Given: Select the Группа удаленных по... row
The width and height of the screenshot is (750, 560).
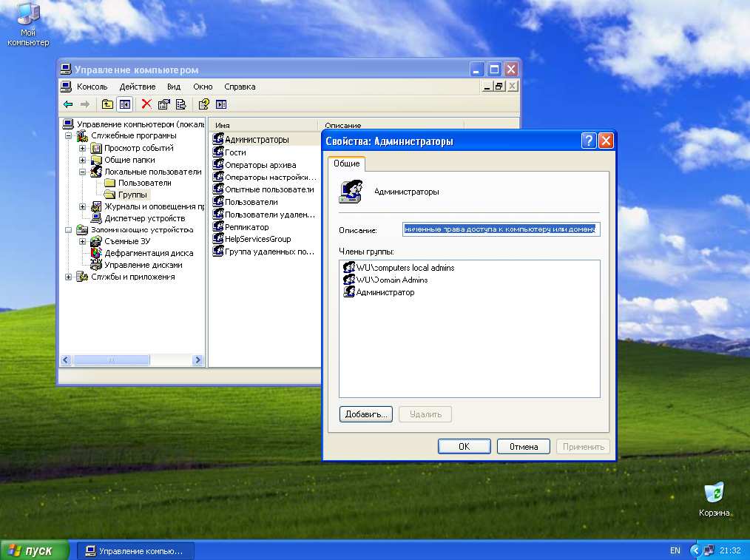Looking at the screenshot, I should pos(263,252).
